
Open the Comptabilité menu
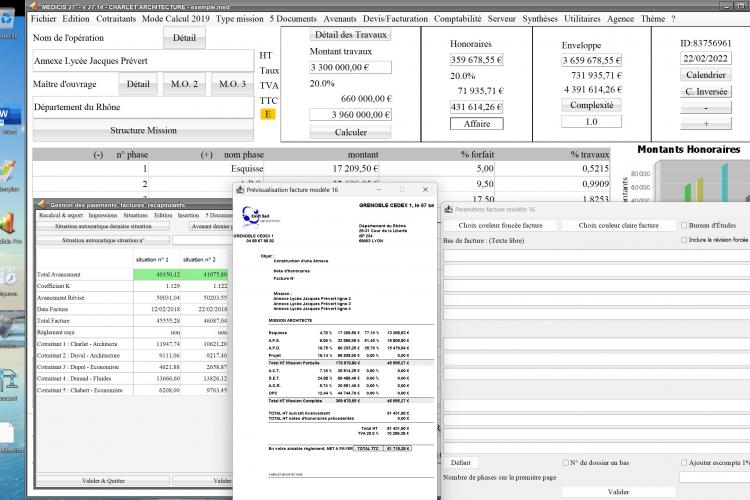458,19
